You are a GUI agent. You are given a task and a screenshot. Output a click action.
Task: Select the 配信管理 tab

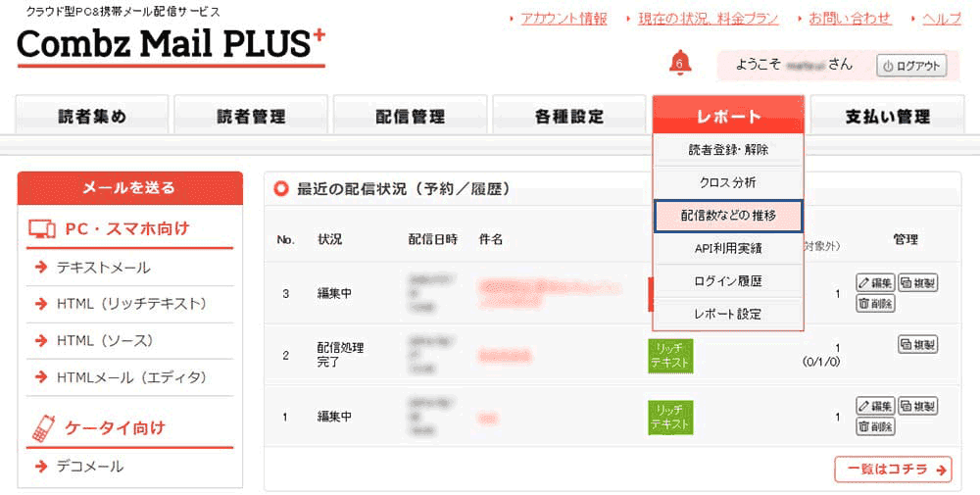[x=410, y=116]
